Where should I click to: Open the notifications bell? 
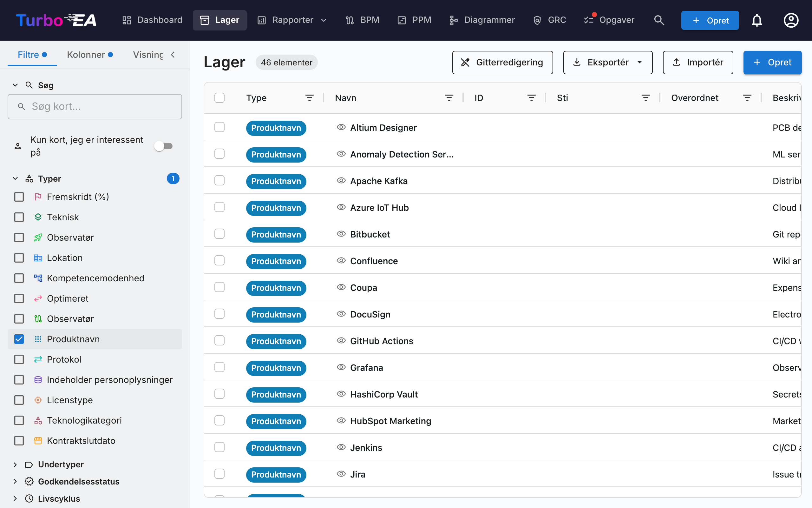click(x=756, y=20)
